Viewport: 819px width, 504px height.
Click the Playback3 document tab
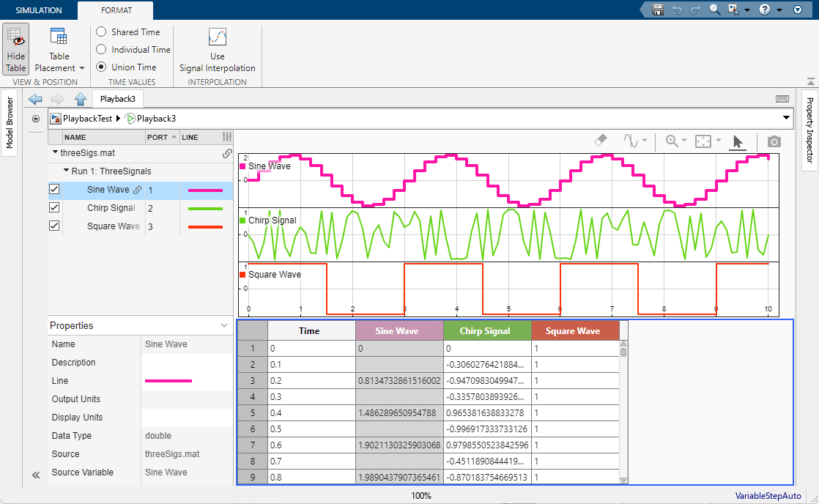(x=117, y=98)
